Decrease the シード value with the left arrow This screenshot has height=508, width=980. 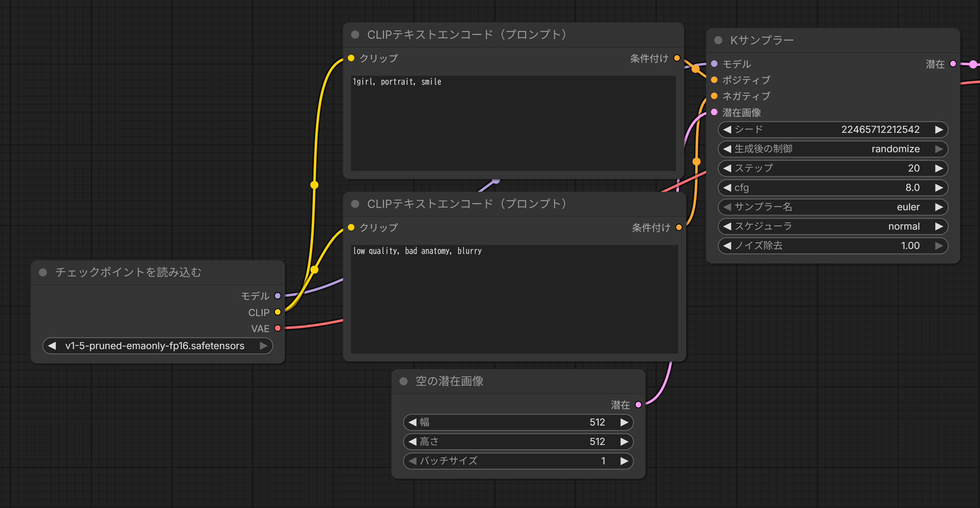click(x=727, y=130)
